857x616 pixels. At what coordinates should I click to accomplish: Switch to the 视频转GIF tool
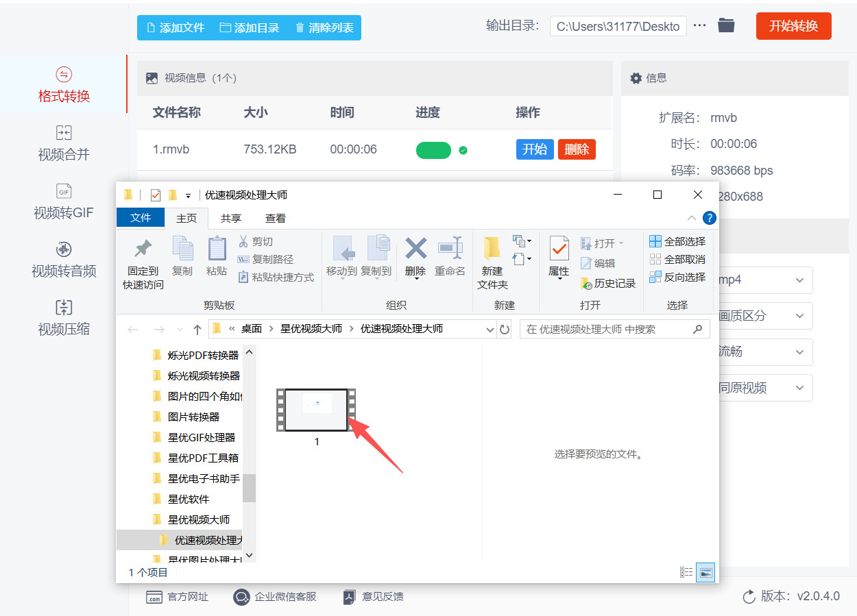coord(63,203)
